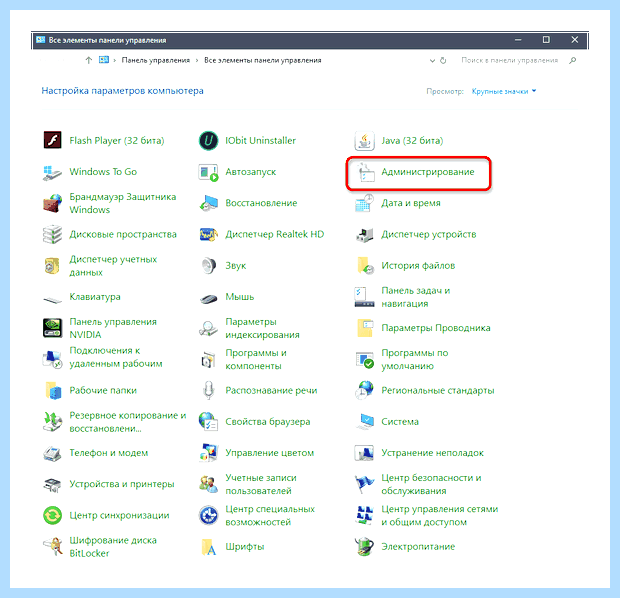Click the IObit Uninstaller round icon
The height and width of the screenshot is (598, 620).
coord(208,140)
